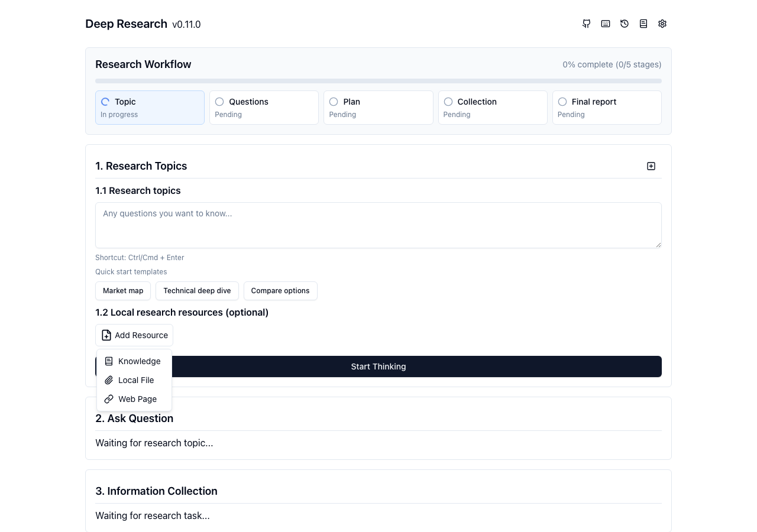Click the 3. Information Collection heading
The height and width of the screenshot is (532, 757).
[x=156, y=491]
